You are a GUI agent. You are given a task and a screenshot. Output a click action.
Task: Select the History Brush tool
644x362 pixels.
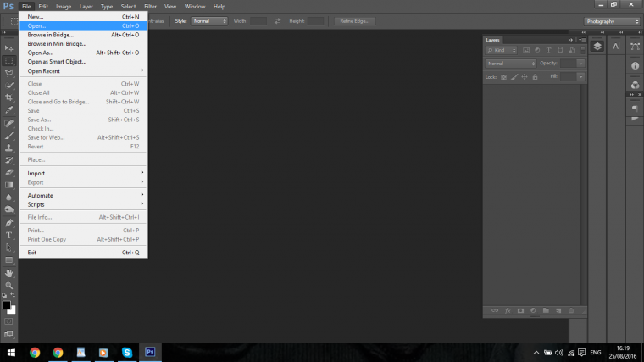pyautogui.click(x=8, y=160)
